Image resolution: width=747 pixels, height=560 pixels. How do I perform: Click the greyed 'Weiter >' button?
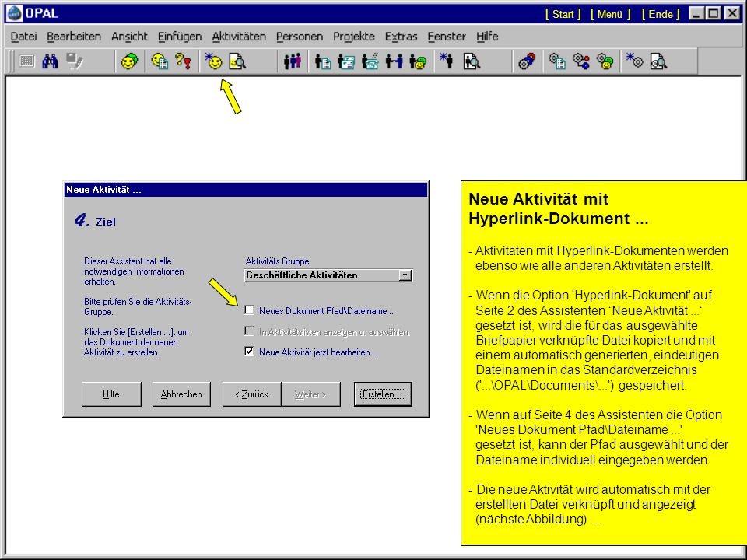(310, 394)
